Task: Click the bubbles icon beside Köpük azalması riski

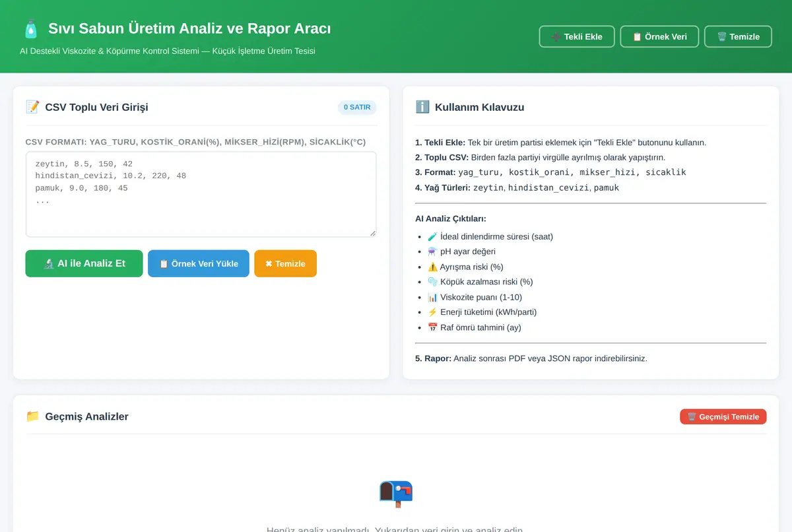Action: [432, 282]
